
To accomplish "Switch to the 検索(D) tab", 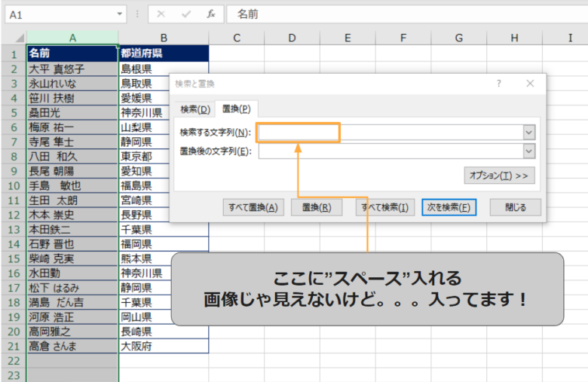I will click(195, 109).
